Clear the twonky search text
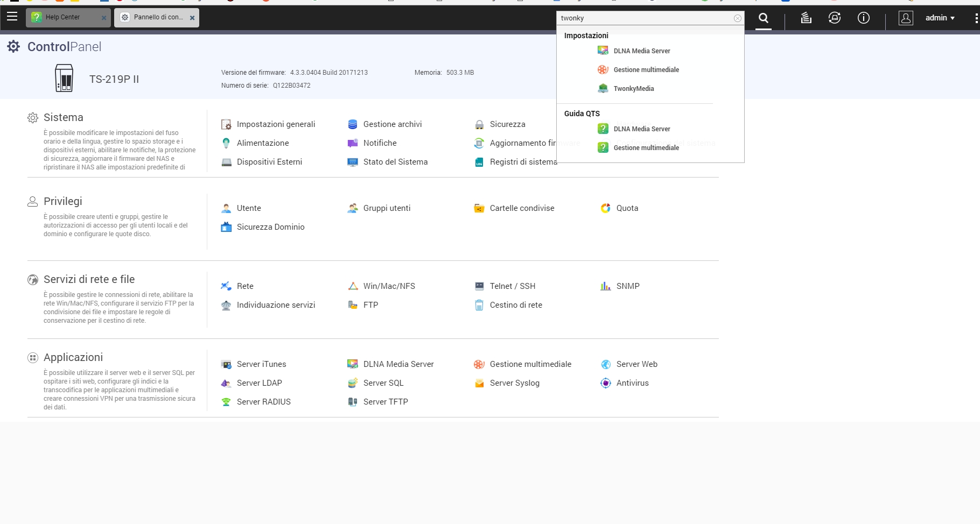The width and height of the screenshot is (980, 524). pos(737,18)
